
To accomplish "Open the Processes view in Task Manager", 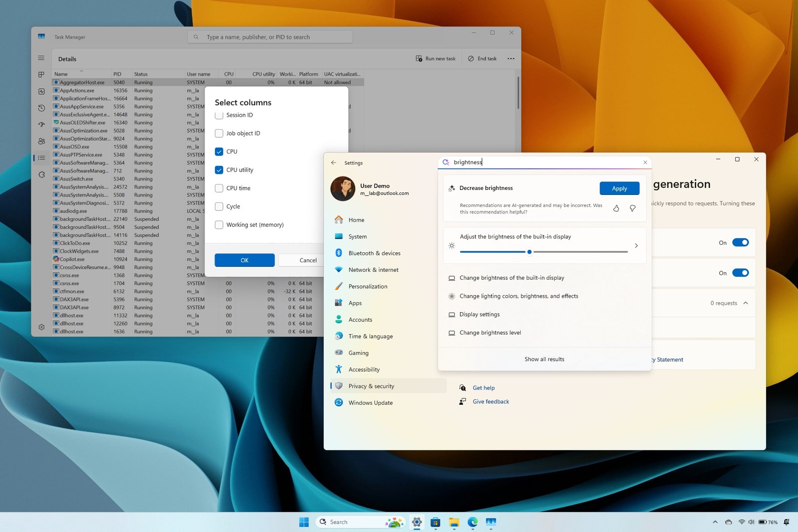I will [x=41, y=75].
